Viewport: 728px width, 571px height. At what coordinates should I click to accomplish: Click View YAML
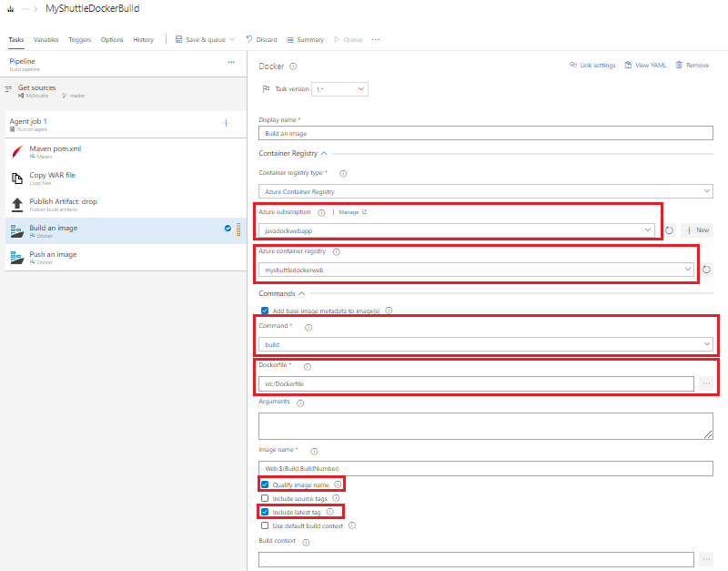pos(645,65)
